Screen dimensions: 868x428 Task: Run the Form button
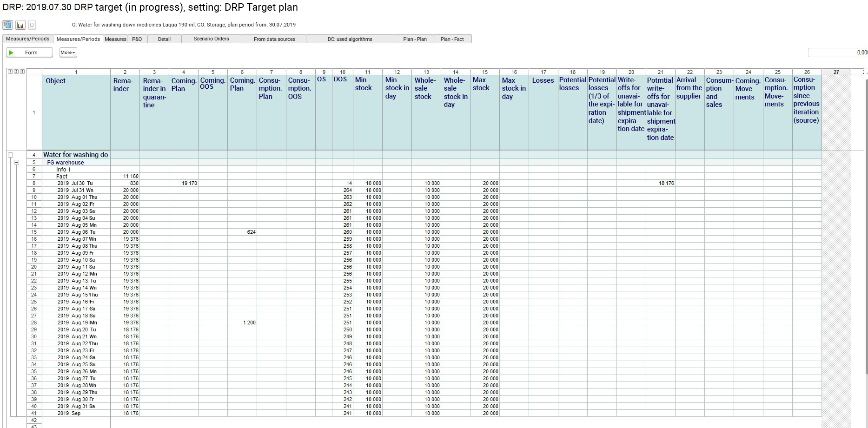click(x=29, y=53)
